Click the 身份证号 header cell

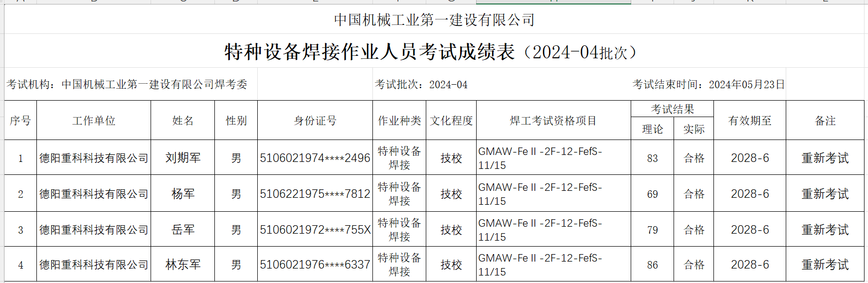[315, 121]
